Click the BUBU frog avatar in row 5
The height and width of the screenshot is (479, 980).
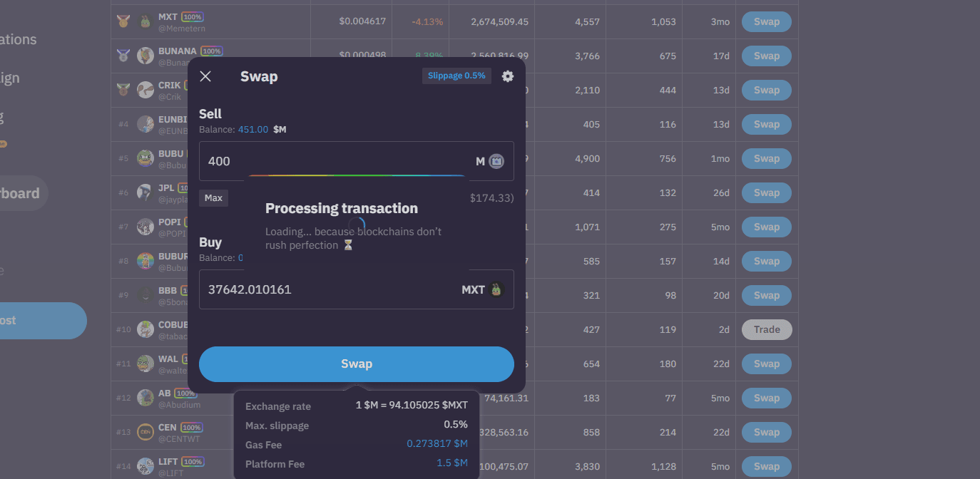click(x=146, y=158)
